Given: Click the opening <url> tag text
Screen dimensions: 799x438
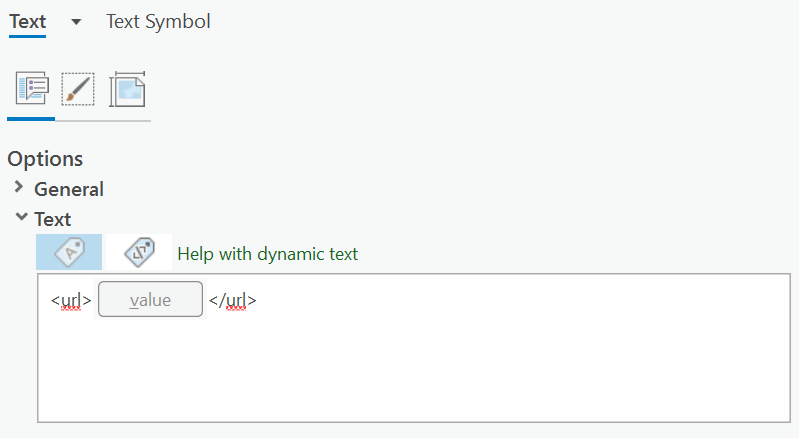Looking at the screenshot, I should click(71, 300).
